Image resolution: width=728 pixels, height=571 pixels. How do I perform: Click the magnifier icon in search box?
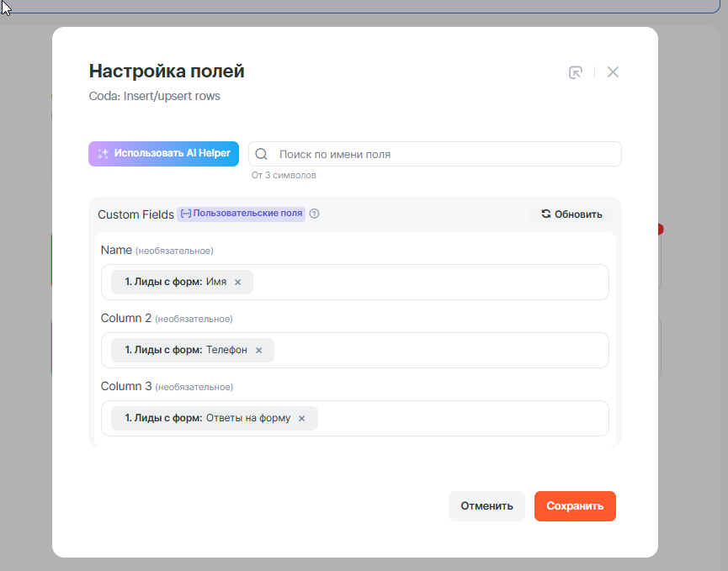point(262,155)
